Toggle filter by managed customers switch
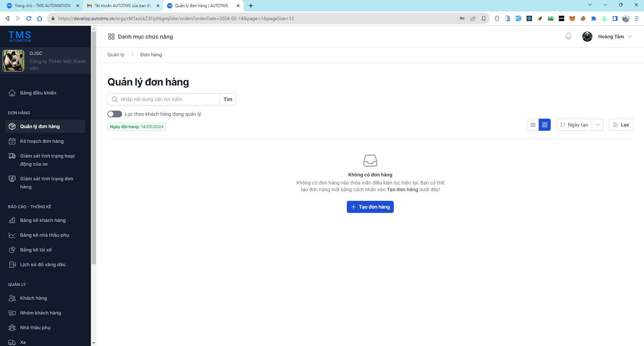 [x=115, y=114]
